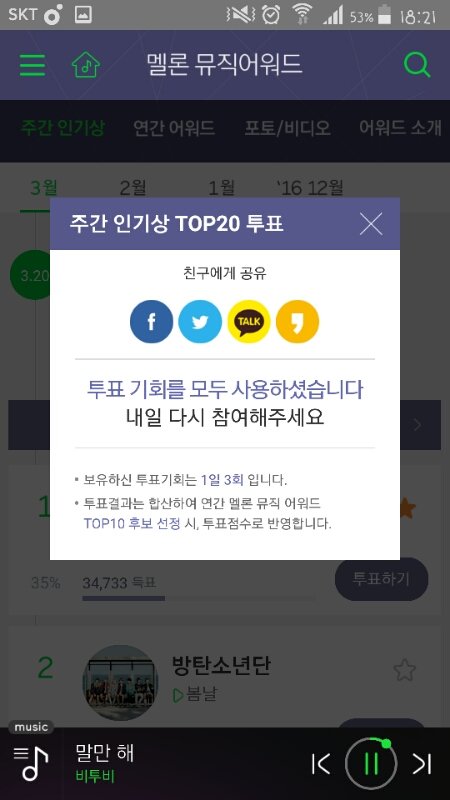Pause the currently playing song
The width and height of the screenshot is (450, 800).
coord(371,763)
